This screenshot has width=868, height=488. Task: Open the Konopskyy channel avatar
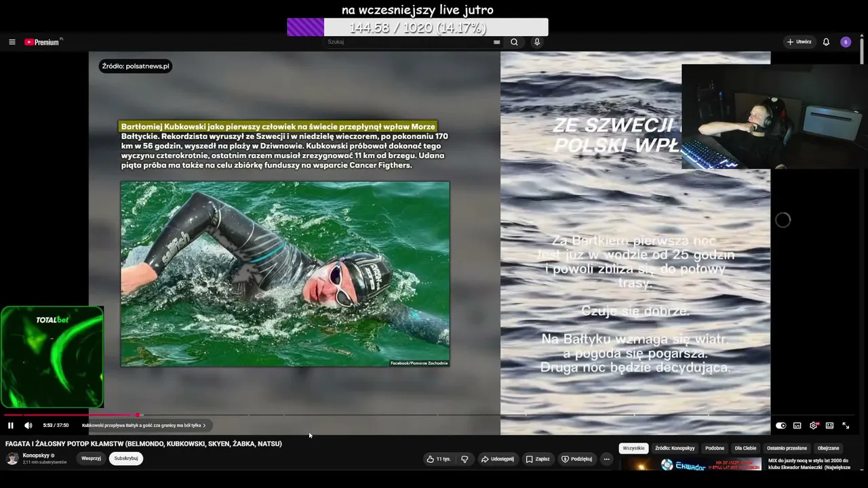tap(12, 458)
